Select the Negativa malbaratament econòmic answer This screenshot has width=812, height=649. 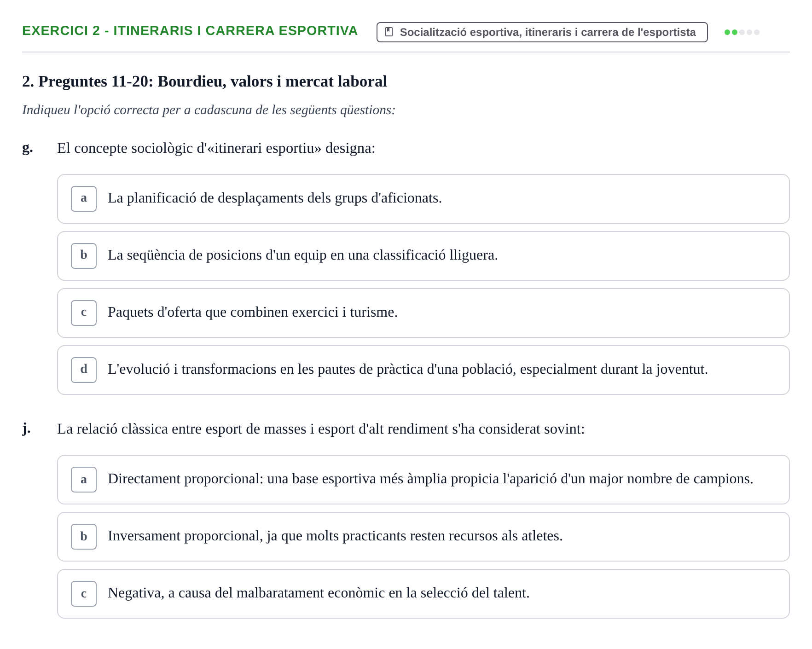(423, 594)
